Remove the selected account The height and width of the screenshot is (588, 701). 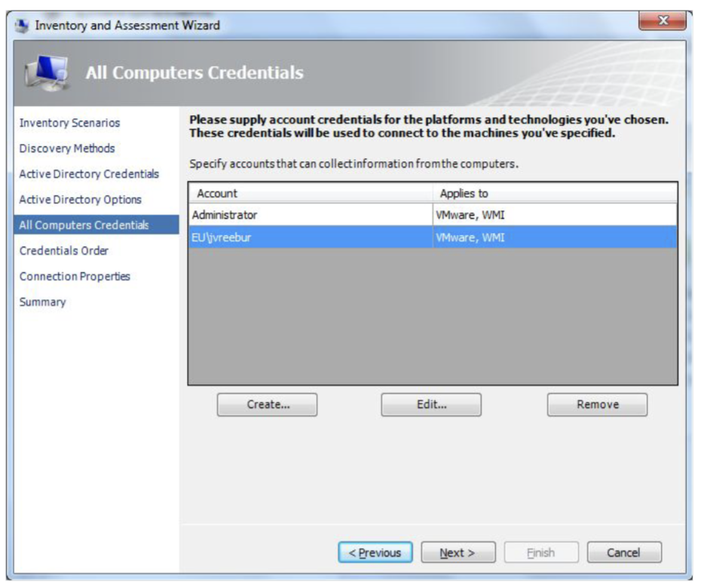[597, 405]
